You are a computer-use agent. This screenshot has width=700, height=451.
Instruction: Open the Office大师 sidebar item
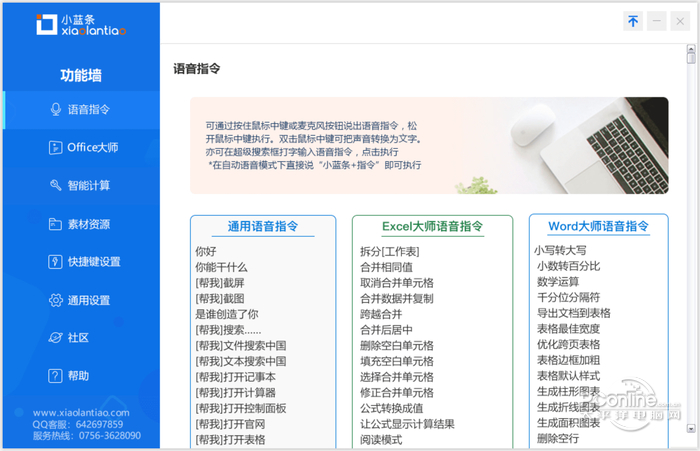(81, 148)
